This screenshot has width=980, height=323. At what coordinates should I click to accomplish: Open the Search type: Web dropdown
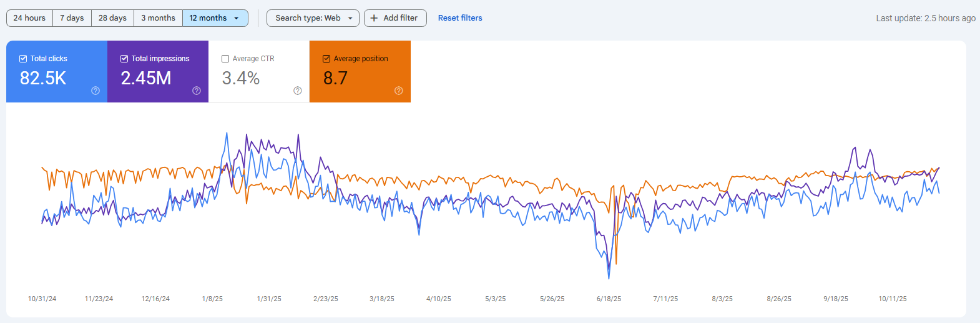pyautogui.click(x=313, y=18)
